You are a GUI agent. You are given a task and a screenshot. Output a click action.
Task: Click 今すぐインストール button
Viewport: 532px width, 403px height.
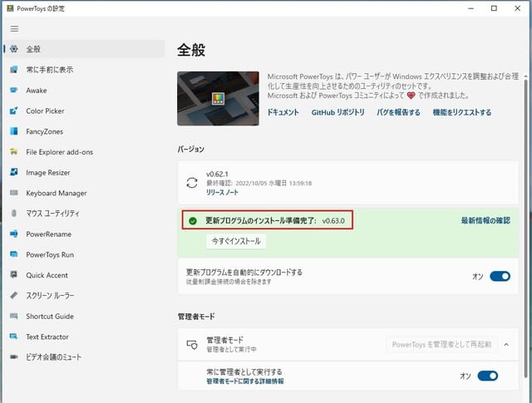(x=236, y=241)
